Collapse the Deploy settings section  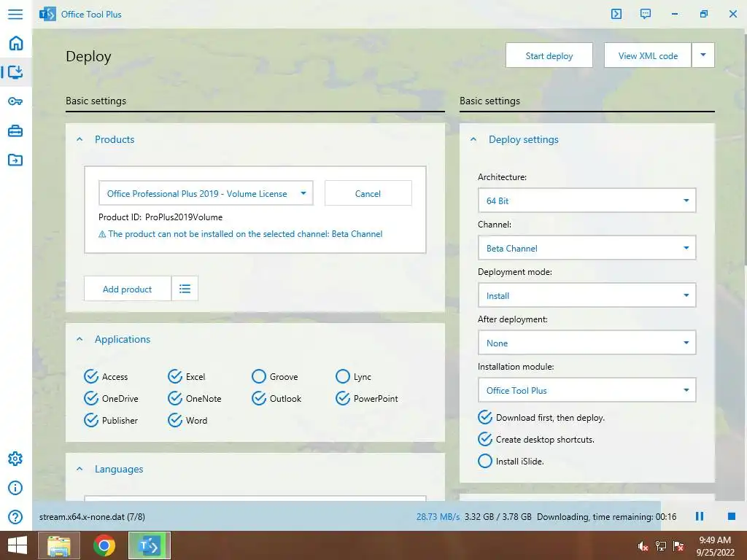[473, 139]
